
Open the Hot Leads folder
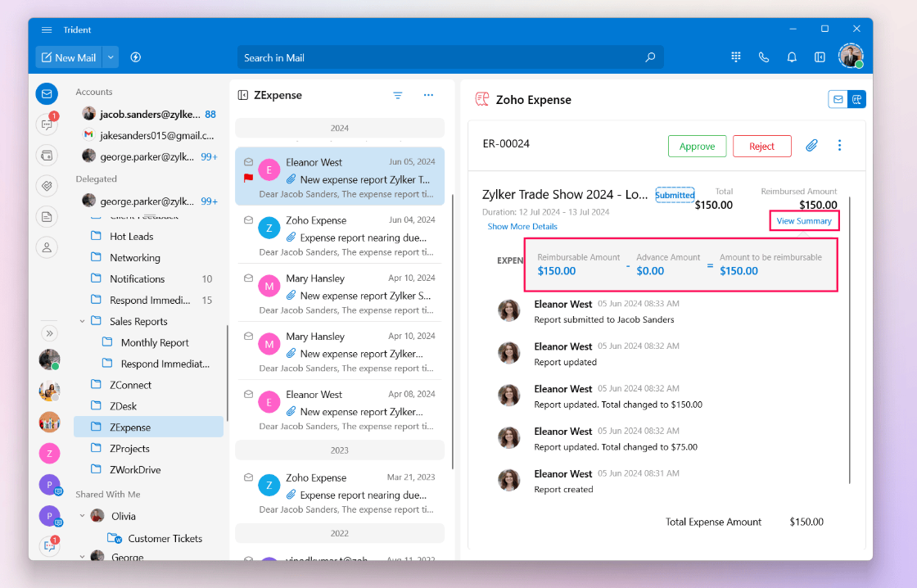point(149,237)
